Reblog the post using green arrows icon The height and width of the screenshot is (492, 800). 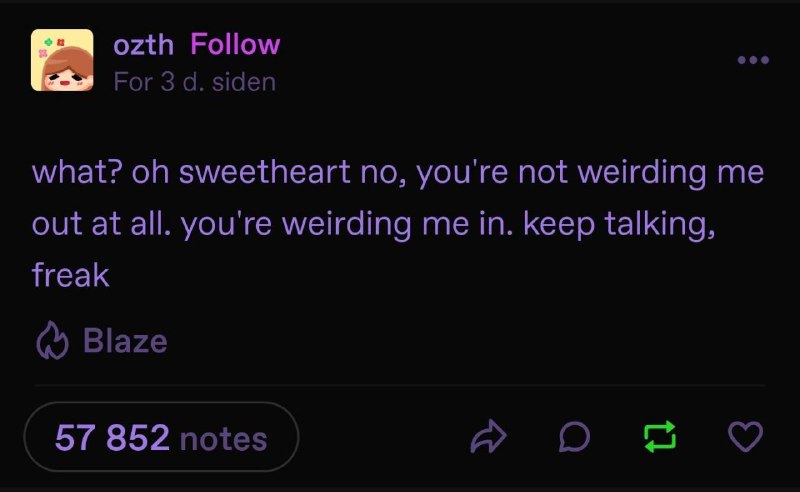660,436
